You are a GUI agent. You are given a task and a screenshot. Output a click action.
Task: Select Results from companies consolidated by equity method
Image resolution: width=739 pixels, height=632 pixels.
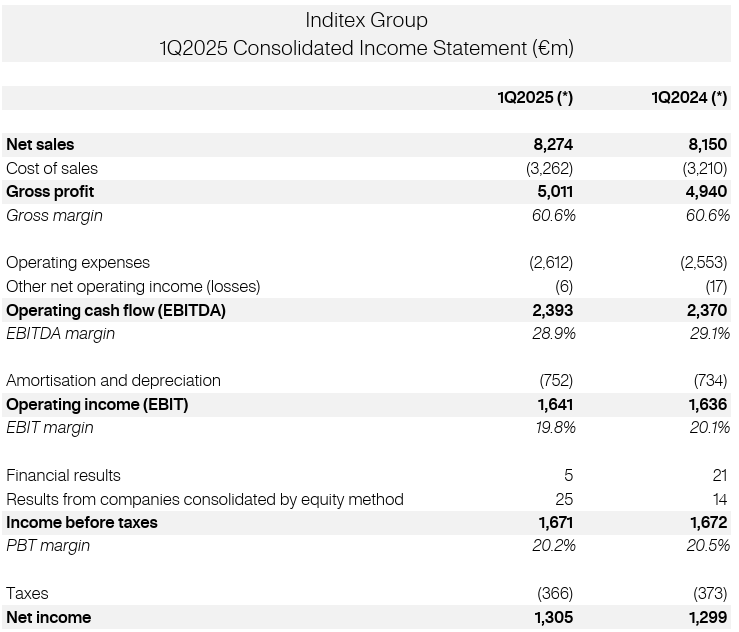pos(205,499)
